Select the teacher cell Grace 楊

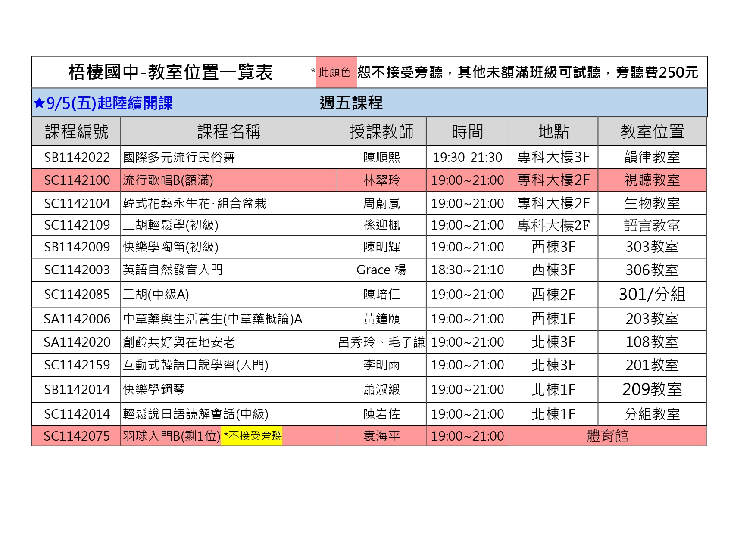coord(381,270)
